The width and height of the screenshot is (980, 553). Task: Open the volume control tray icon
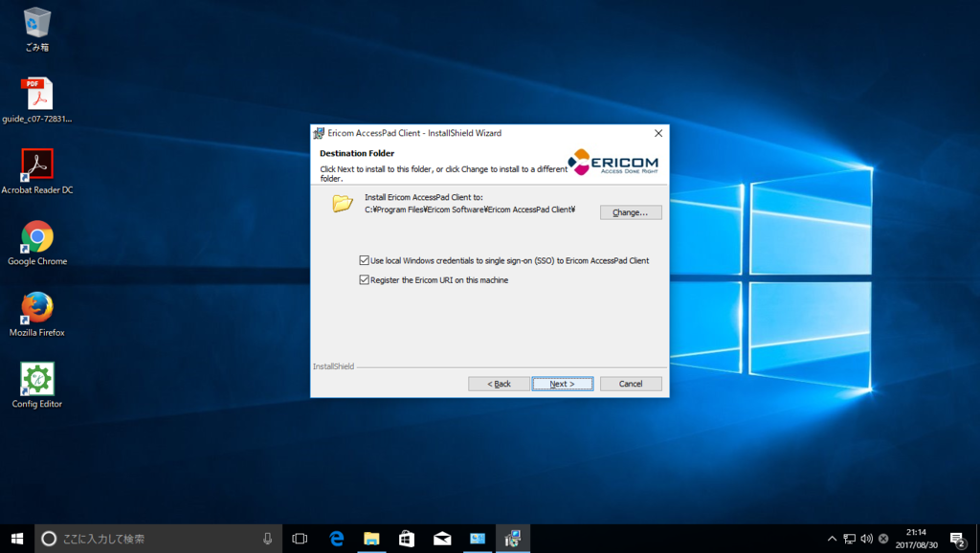coord(866,539)
